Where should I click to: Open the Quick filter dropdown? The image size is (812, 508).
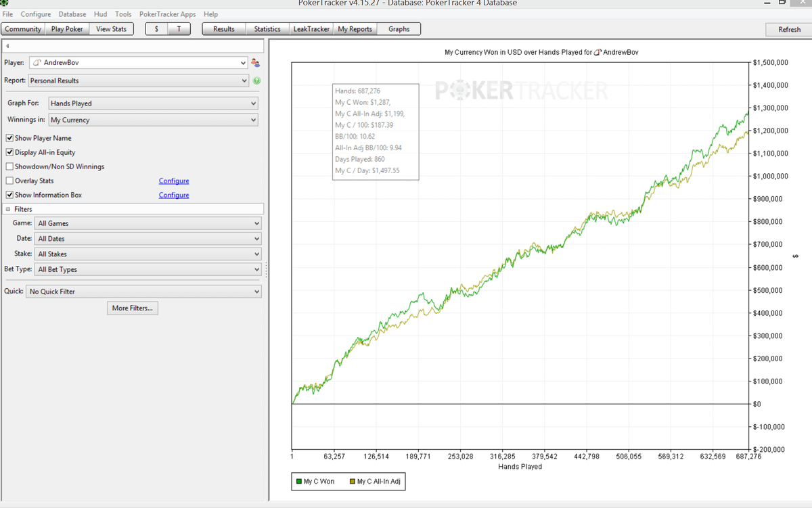[x=143, y=292]
